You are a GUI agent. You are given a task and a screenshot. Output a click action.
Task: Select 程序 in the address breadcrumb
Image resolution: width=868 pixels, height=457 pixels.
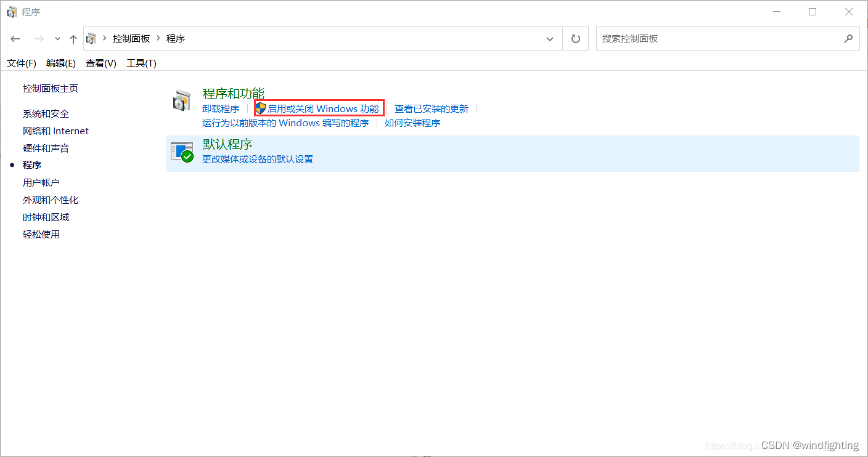click(176, 38)
